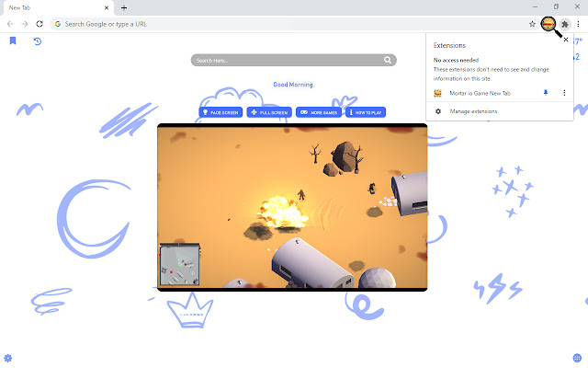Click the magnifier icon in the search bar
The height and width of the screenshot is (368, 588).
388,60
